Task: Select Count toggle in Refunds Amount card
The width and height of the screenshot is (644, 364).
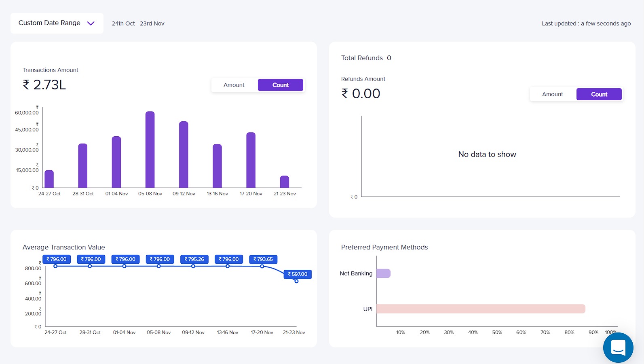Action: click(x=599, y=94)
